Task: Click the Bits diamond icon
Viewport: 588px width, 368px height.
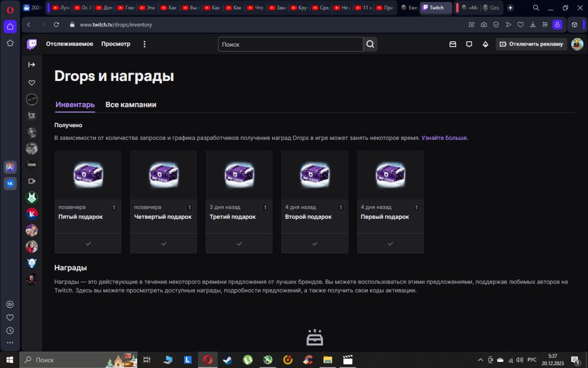Action: click(x=486, y=44)
